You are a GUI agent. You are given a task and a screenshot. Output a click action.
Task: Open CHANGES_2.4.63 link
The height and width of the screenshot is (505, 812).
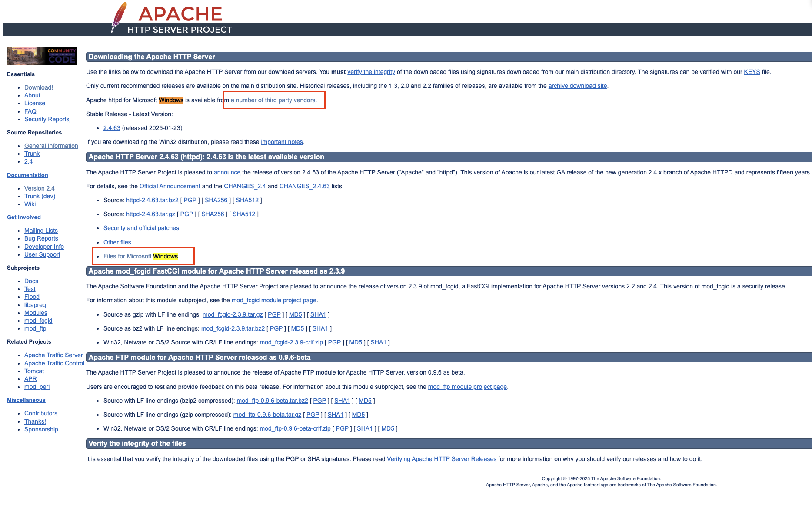[x=305, y=186]
